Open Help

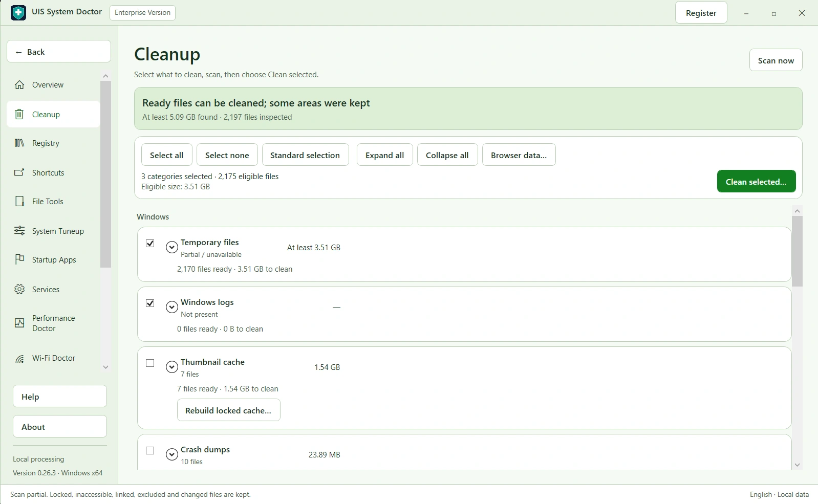tap(60, 397)
